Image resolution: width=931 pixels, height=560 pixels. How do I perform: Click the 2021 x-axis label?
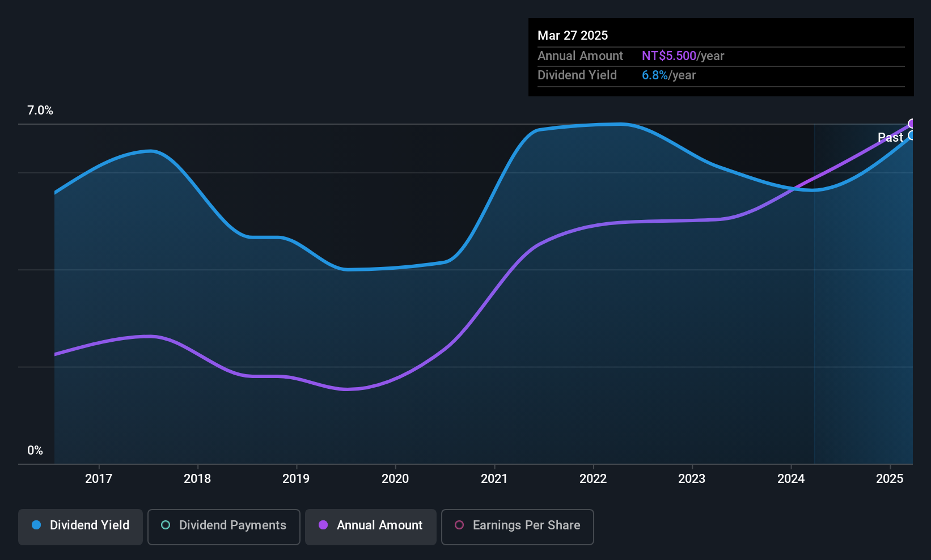494,479
